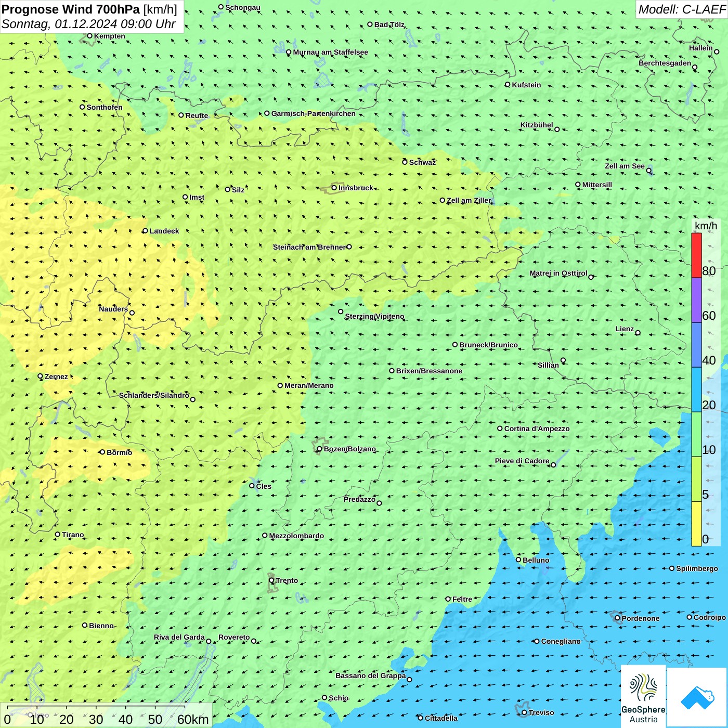
Task: Select the yellow 0-5 legend swatch
Action: point(696,524)
